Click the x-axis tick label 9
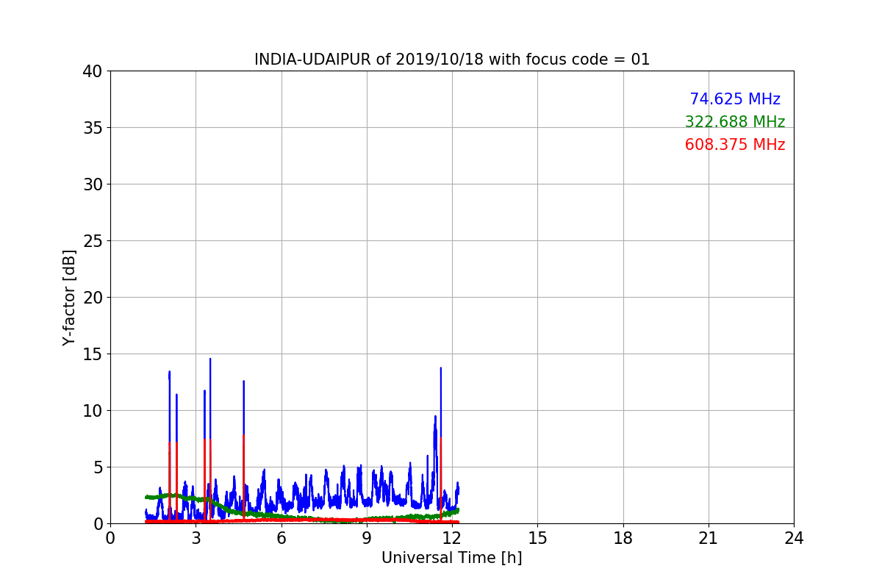 (x=367, y=538)
